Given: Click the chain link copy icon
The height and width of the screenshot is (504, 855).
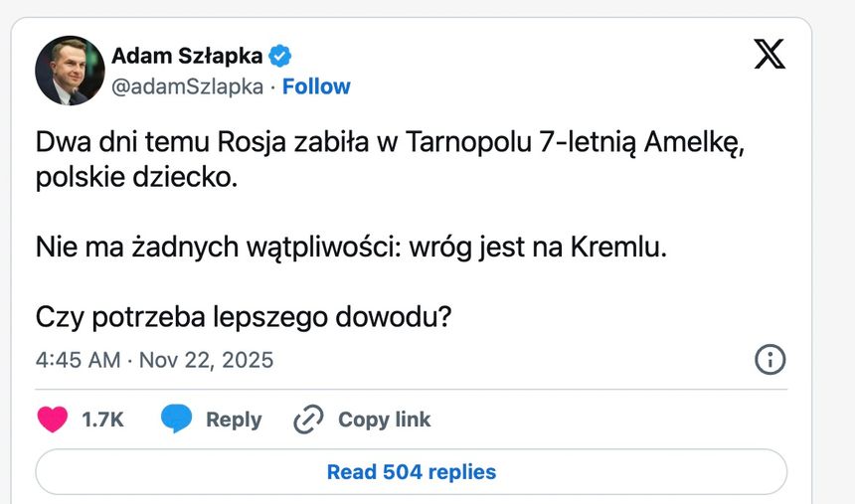Looking at the screenshot, I should [x=308, y=420].
